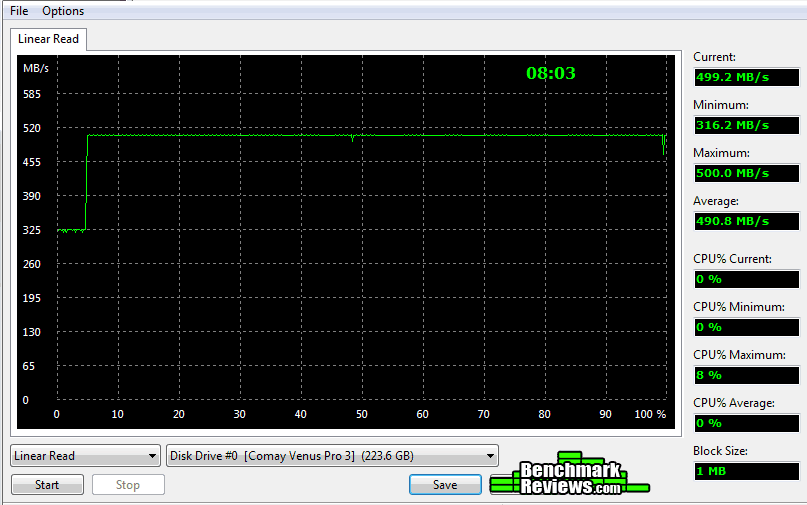This screenshot has height=505, width=807.
Task: Click the Start button
Action: [x=47, y=484]
